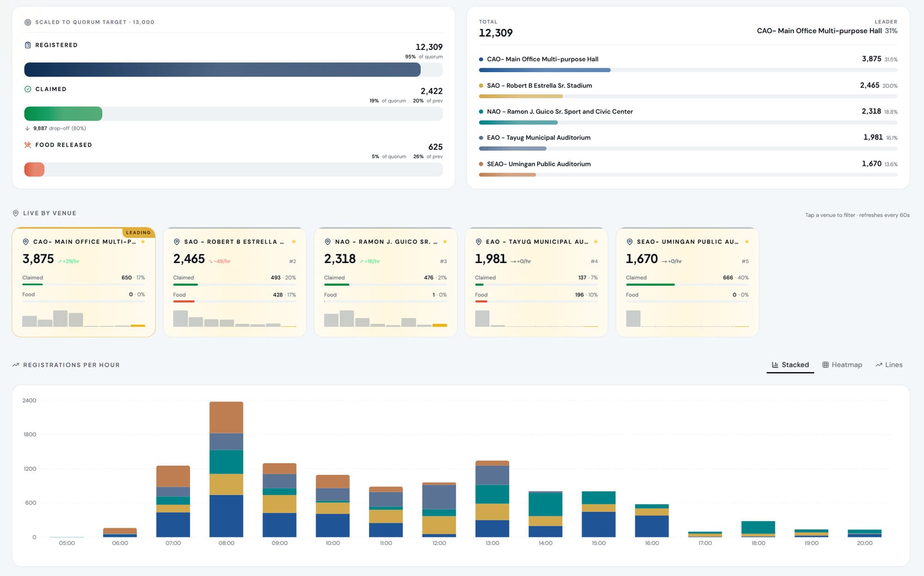Click the "EAO - Tayug Municipal Auditorium" list label
Screen dimensions: 924x576
(x=538, y=138)
